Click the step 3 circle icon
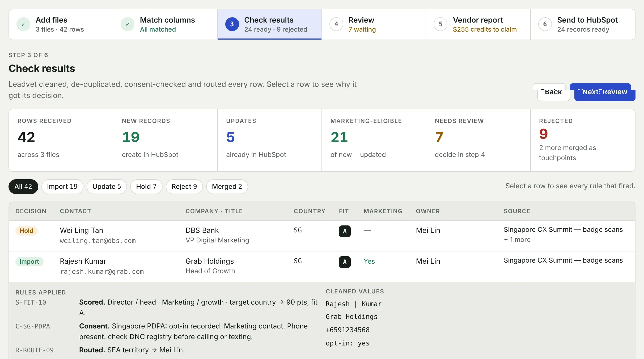 232,24
